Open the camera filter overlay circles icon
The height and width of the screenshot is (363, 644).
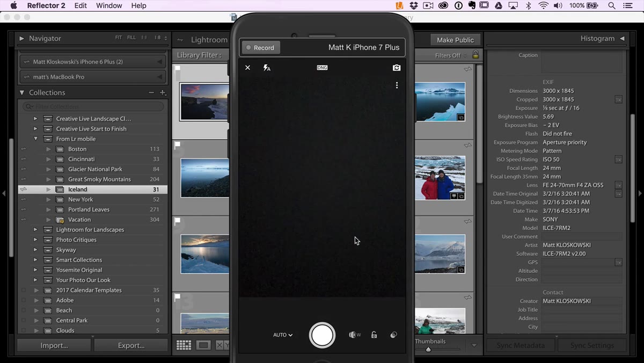coord(393,335)
